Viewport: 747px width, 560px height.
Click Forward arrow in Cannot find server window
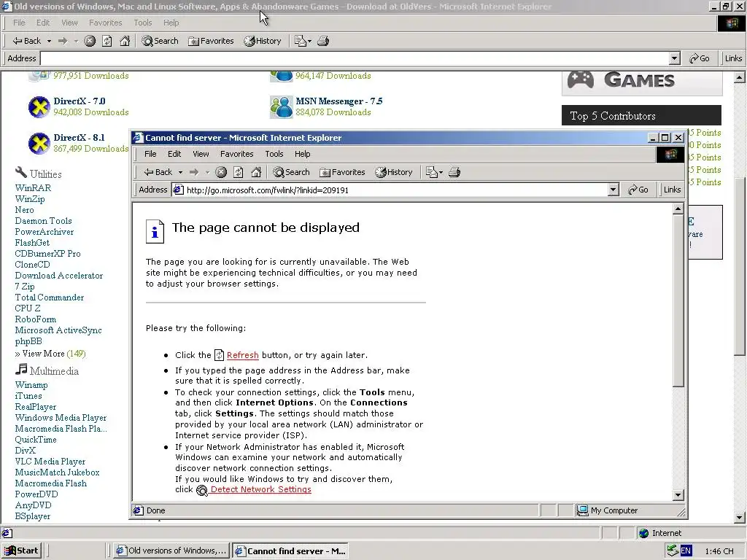194,172
